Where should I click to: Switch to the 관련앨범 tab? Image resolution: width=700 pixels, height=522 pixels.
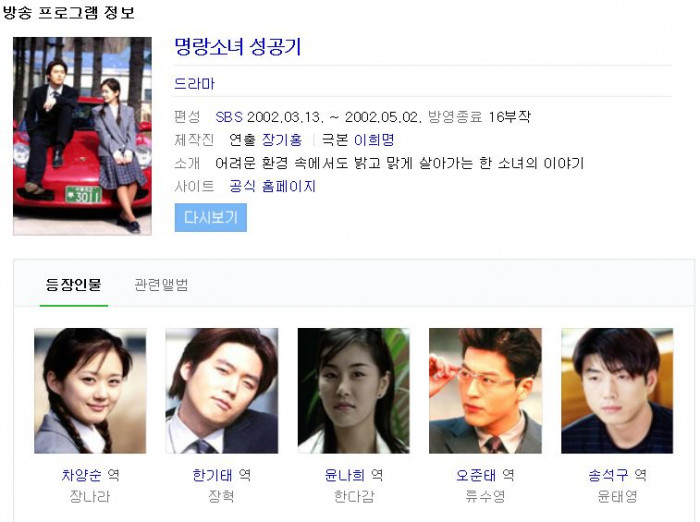click(x=161, y=284)
